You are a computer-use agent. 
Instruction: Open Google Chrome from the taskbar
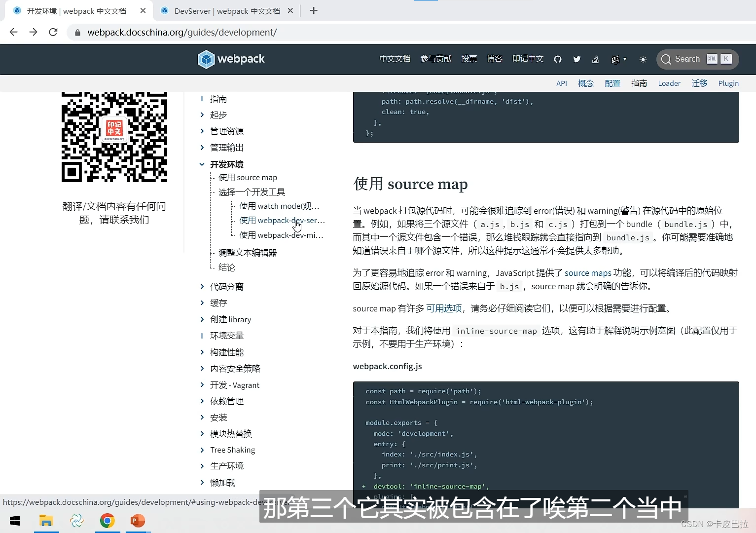click(x=108, y=521)
